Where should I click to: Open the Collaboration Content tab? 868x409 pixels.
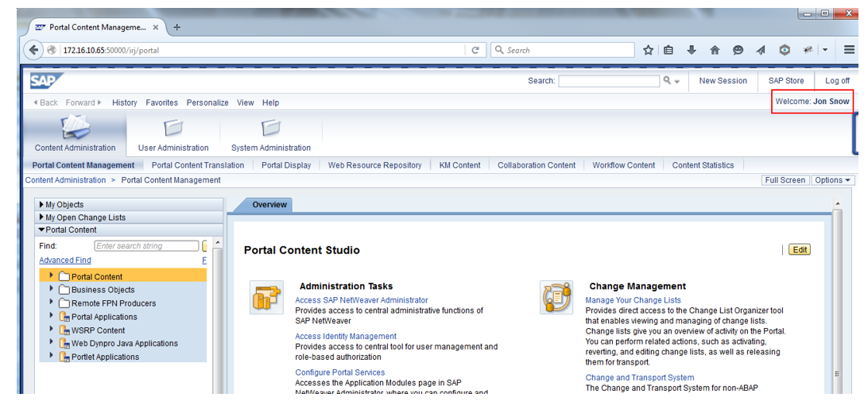(x=537, y=165)
